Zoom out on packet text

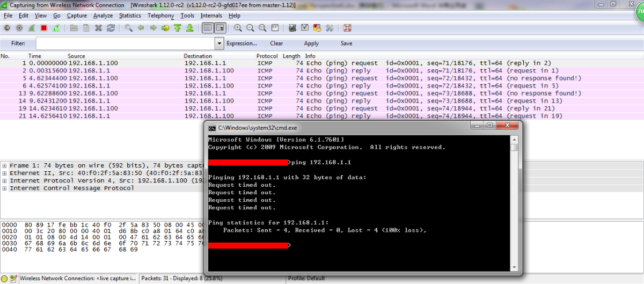[x=250, y=27]
